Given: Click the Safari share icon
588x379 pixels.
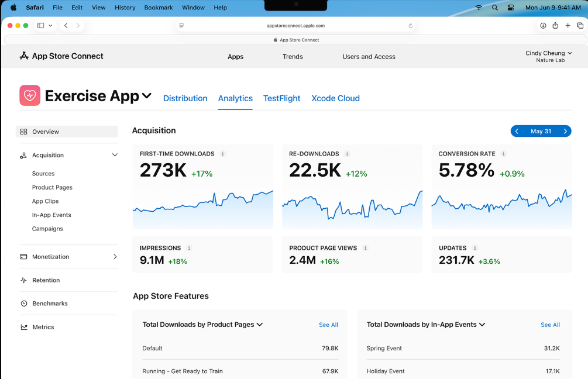Looking at the screenshot, I should point(555,26).
